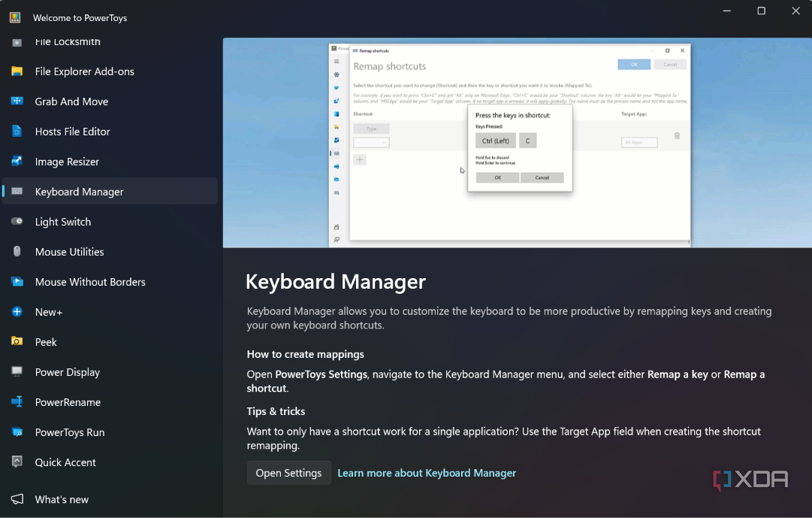Image resolution: width=812 pixels, height=518 pixels.
Task: Click the Tips & tricks heading
Action: (276, 411)
